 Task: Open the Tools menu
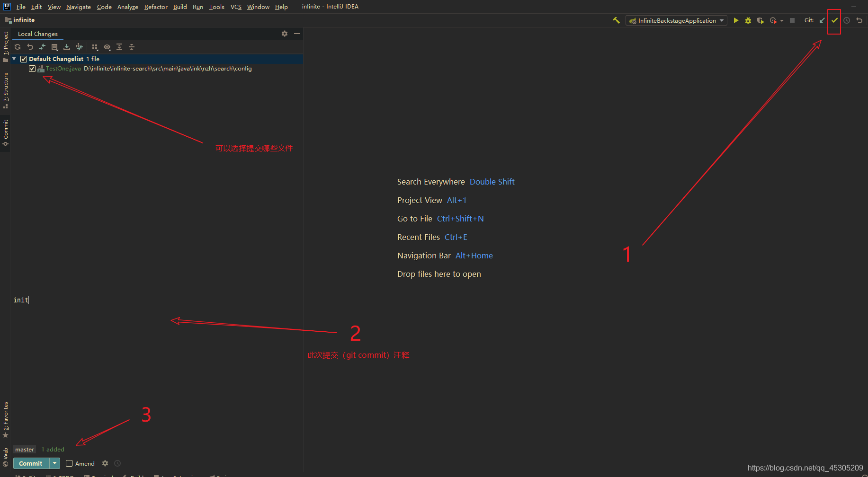pyautogui.click(x=217, y=7)
